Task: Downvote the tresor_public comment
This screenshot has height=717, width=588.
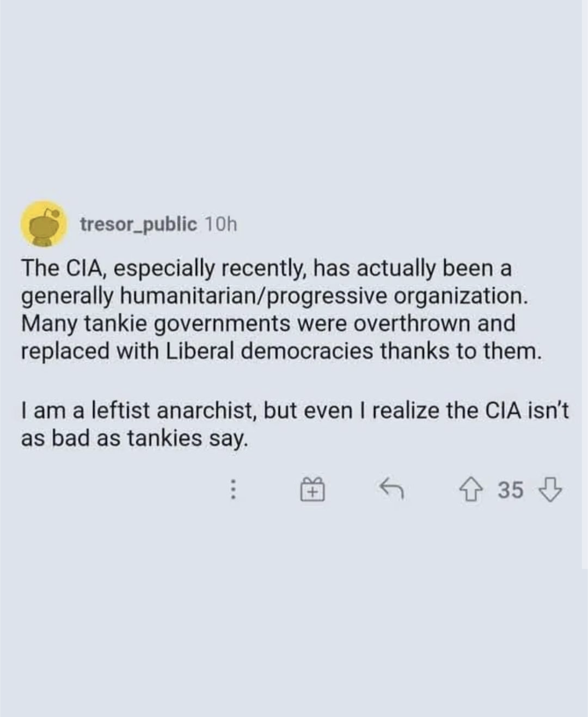Action: click(x=549, y=489)
